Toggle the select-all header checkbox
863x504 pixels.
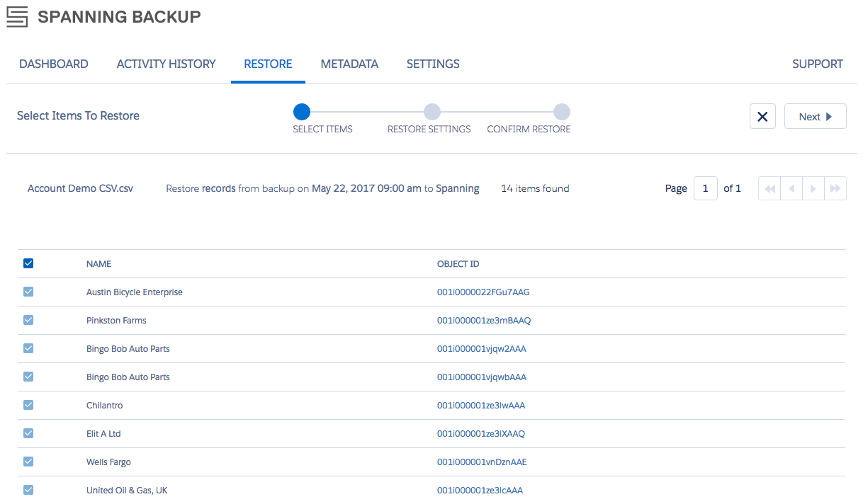28,263
